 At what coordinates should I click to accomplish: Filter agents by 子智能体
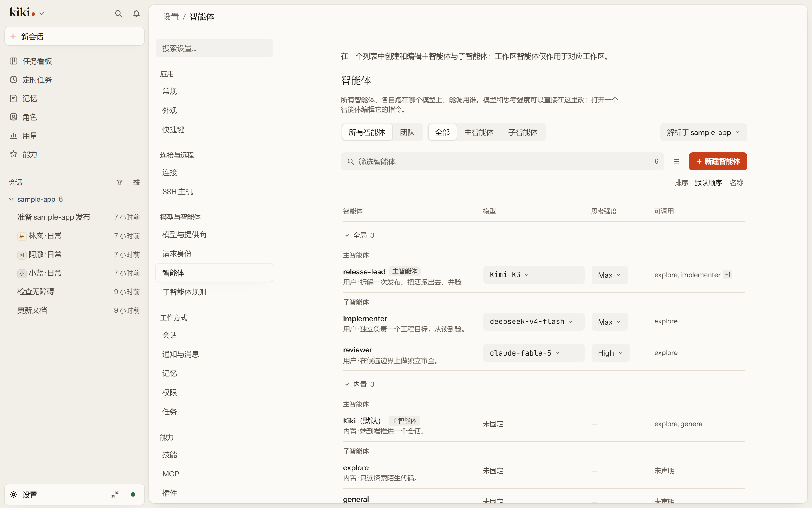point(522,132)
